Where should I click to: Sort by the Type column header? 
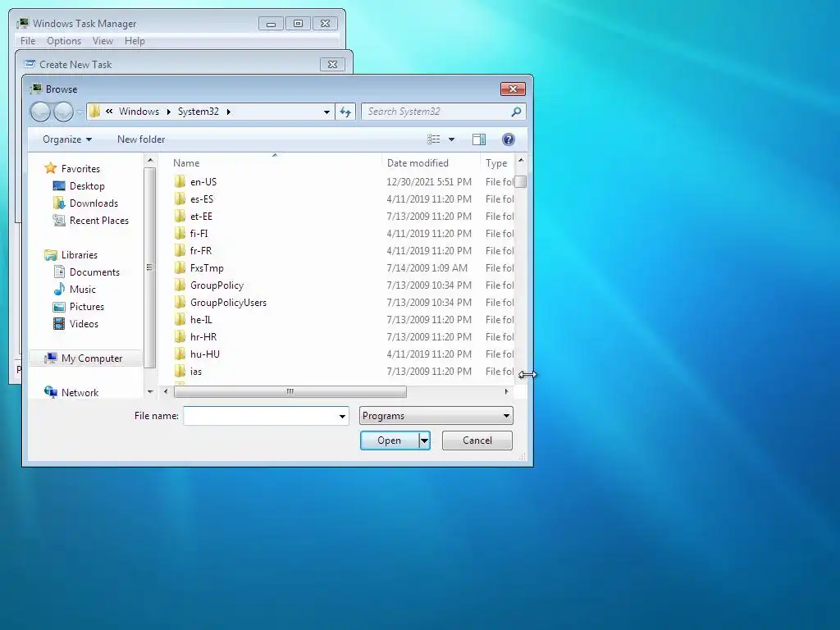point(497,163)
